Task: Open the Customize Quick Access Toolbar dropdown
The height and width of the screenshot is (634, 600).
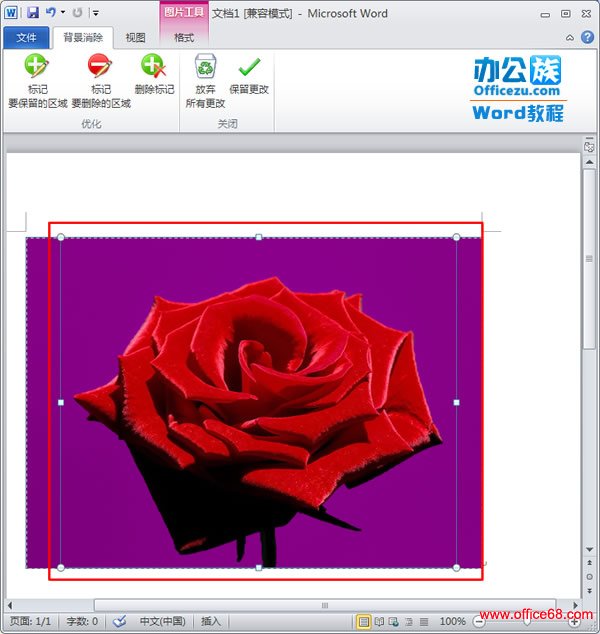Action: (x=96, y=13)
